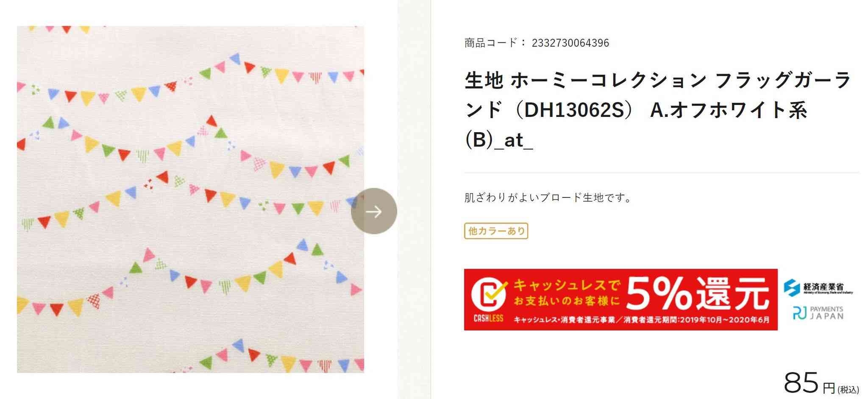Click the A.オフホワイト系 color name in title
Screen dimensions: 868x399
(729, 110)
